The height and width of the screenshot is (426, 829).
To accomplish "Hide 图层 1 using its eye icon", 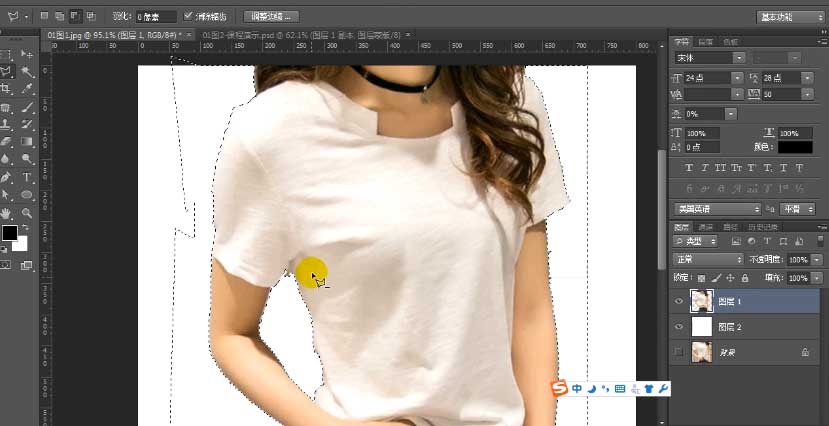I will (x=680, y=300).
